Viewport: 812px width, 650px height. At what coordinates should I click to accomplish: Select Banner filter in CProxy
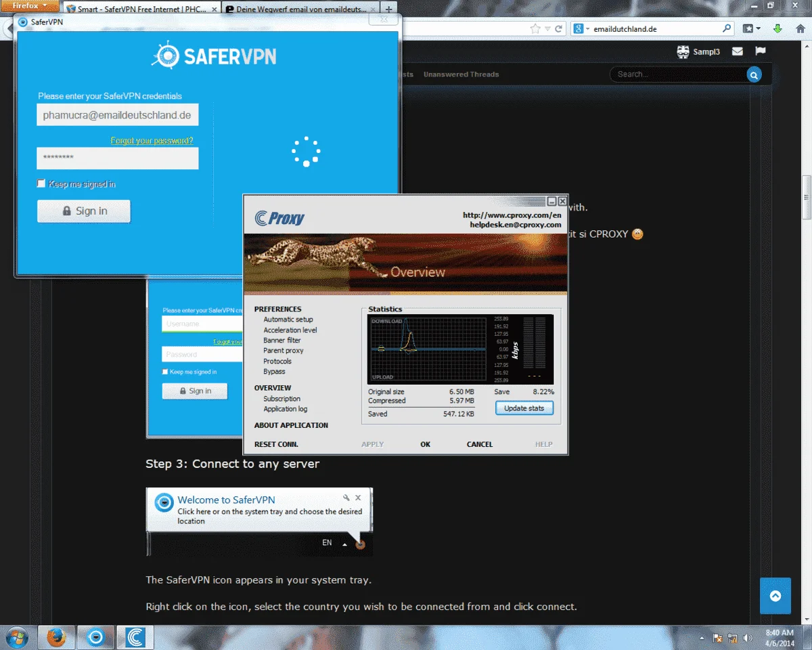282,341
